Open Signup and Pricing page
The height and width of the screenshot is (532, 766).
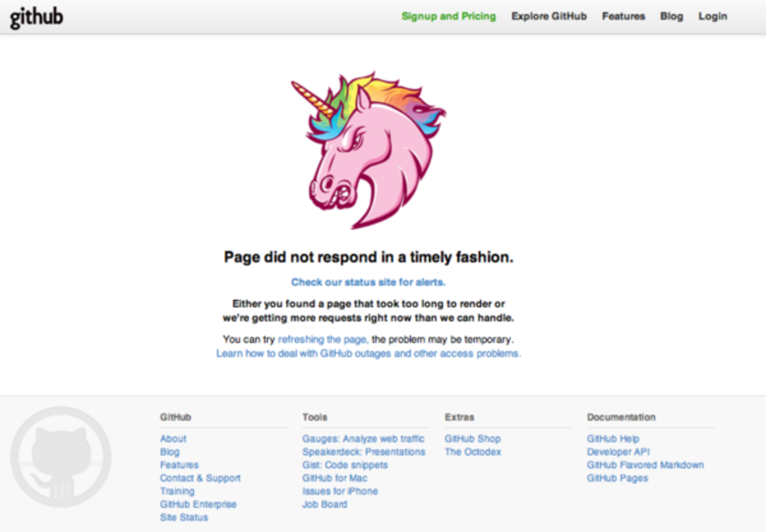[448, 16]
